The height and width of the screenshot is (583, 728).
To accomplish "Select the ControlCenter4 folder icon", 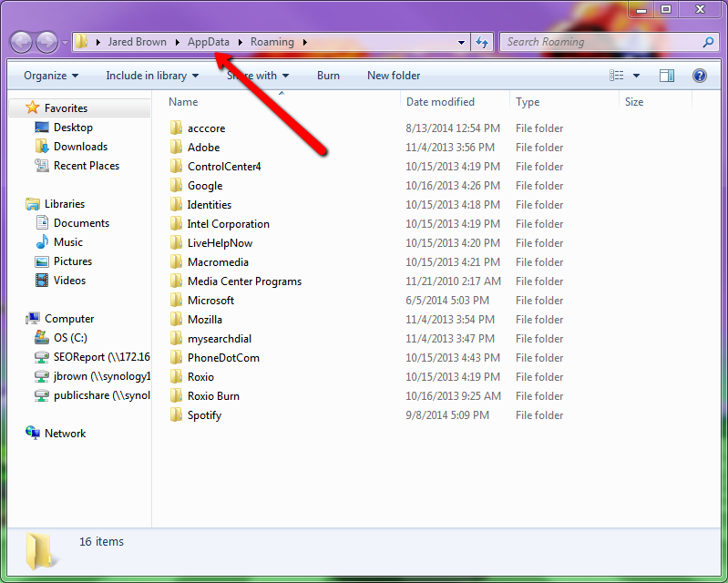I will point(176,166).
